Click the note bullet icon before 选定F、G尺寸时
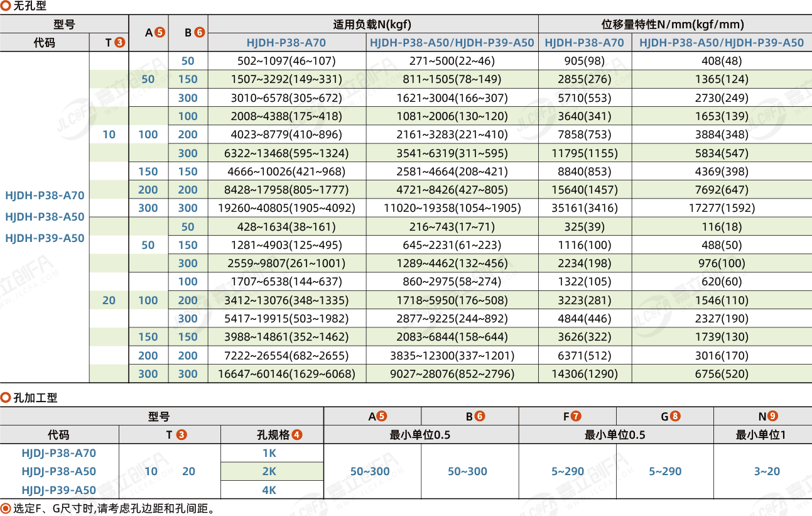The height and width of the screenshot is (516, 812). (x=6, y=508)
